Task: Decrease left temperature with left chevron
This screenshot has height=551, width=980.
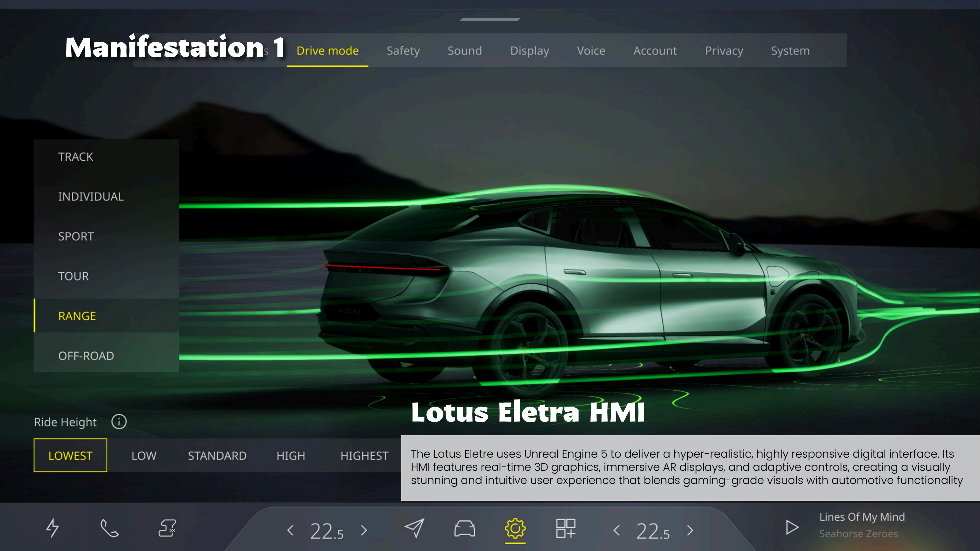Action: [291, 530]
